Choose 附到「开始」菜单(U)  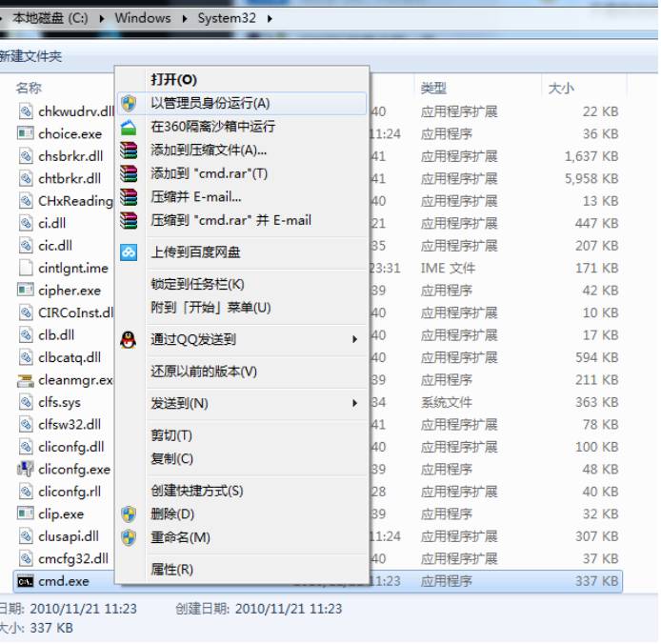pos(242,308)
